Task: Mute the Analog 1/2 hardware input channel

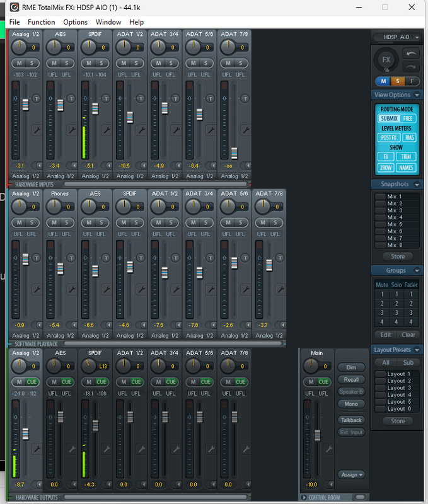Action: coord(20,64)
